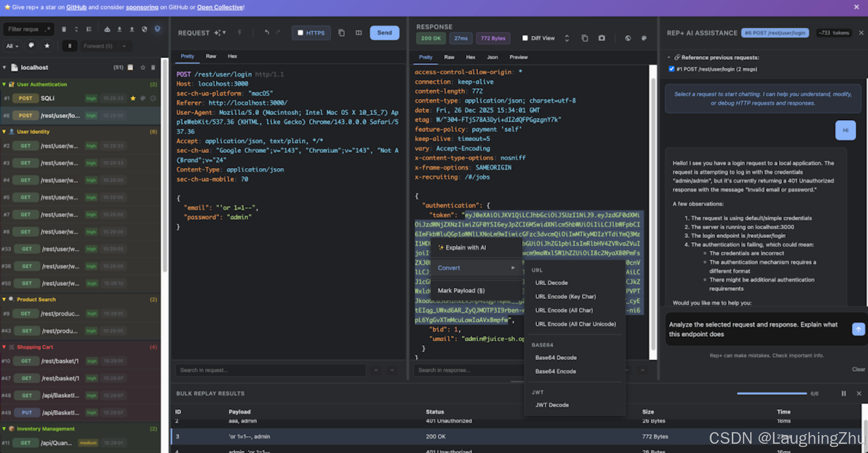Clear all requests with the trash icon beside the filter box
This screenshot has height=453, width=868.
click(64, 29)
